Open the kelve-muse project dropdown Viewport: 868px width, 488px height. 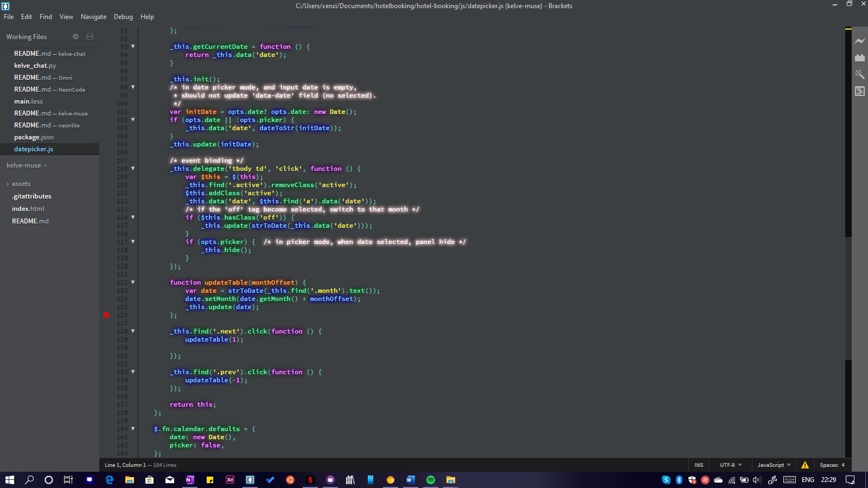click(27, 165)
